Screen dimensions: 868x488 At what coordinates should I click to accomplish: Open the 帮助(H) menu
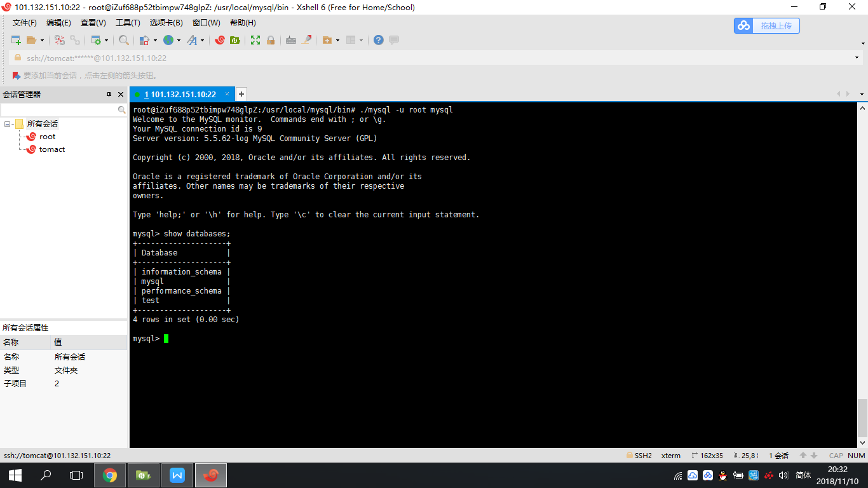243,23
